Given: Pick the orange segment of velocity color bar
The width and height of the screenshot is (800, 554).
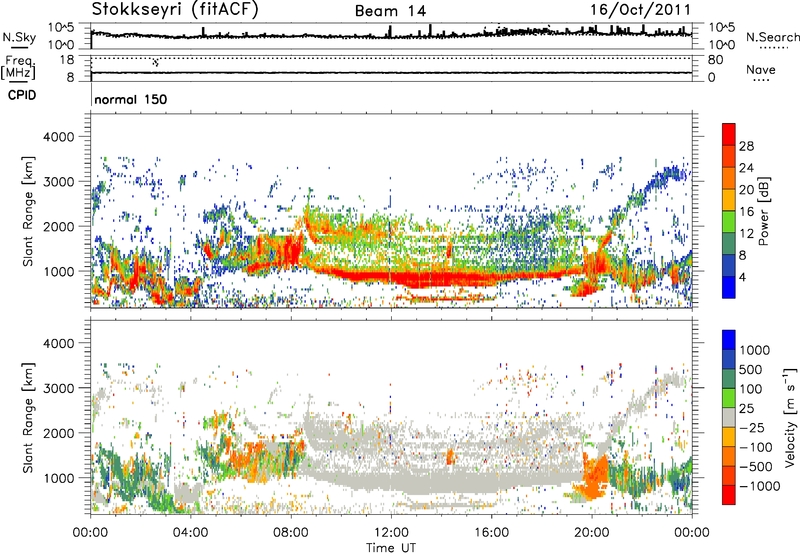Looking at the screenshot, I should click(729, 457).
